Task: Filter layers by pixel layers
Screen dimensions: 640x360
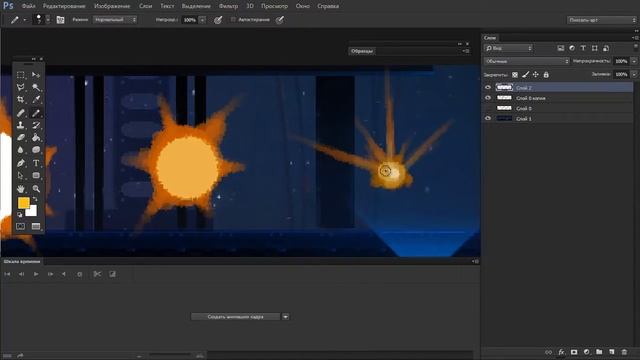Action: (561, 48)
